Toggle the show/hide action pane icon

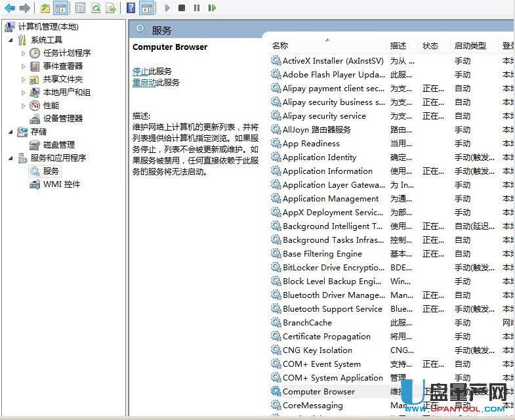click(147, 8)
